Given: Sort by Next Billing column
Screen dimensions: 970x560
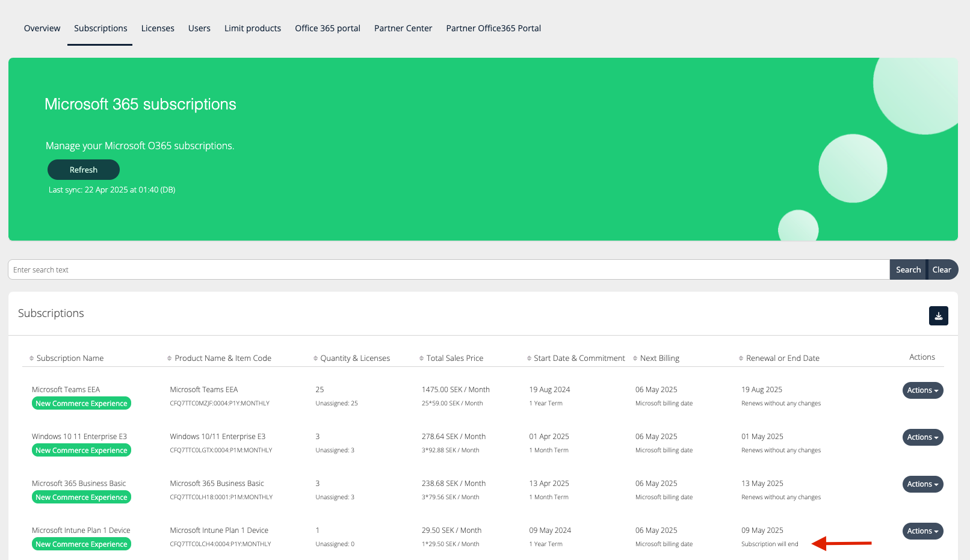Looking at the screenshot, I should [x=635, y=358].
